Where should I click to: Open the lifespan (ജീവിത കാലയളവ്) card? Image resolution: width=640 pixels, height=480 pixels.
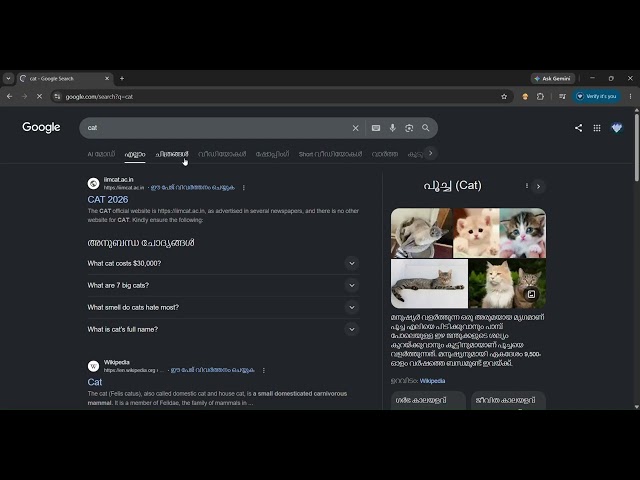[x=508, y=401]
